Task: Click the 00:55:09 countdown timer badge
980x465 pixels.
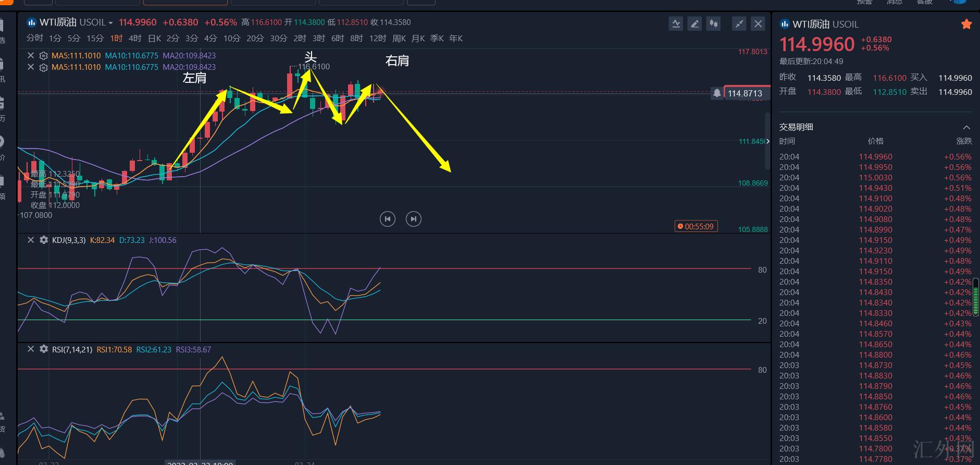Action: click(696, 226)
